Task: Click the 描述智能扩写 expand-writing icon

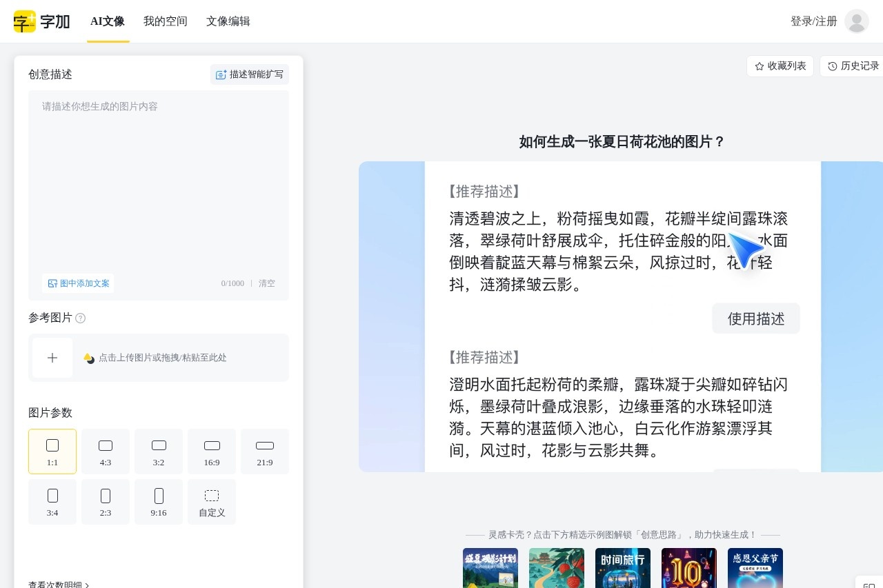Action: pos(221,74)
